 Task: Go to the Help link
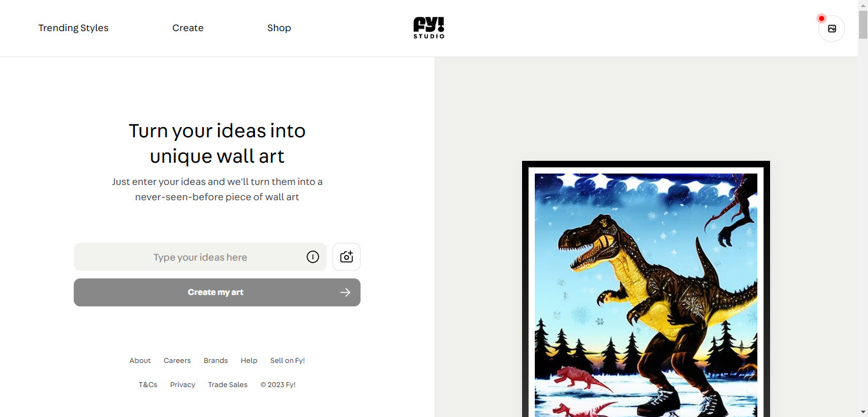click(249, 360)
